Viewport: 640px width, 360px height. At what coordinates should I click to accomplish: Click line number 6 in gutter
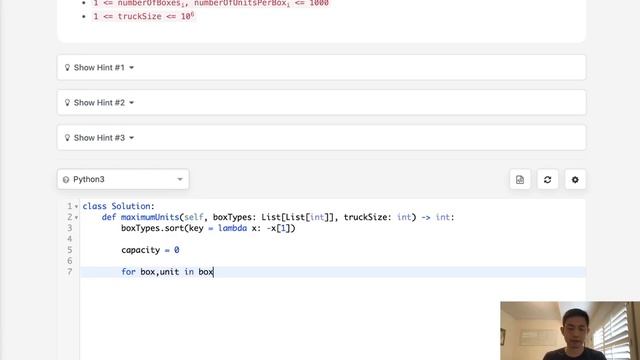tap(69, 261)
